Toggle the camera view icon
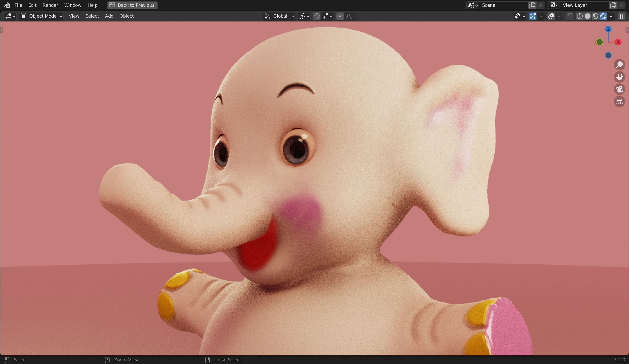 [x=620, y=89]
